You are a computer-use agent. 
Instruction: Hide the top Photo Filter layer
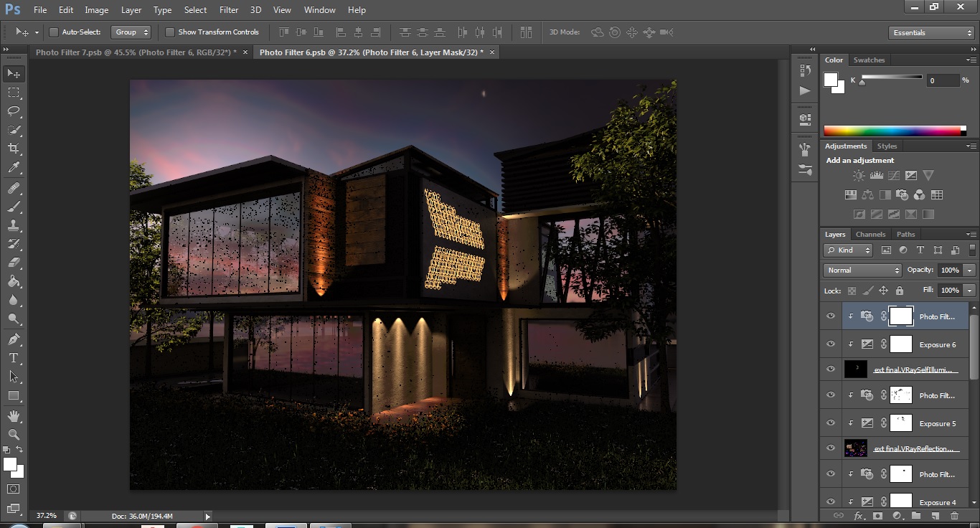point(831,316)
